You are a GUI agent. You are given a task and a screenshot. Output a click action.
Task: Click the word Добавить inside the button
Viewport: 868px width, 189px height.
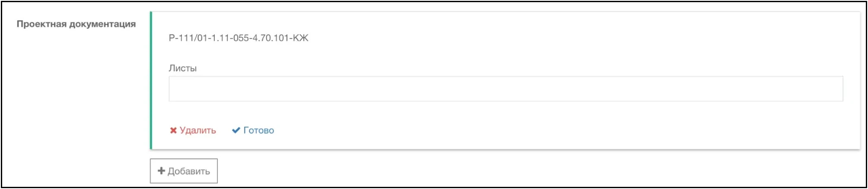pos(189,171)
